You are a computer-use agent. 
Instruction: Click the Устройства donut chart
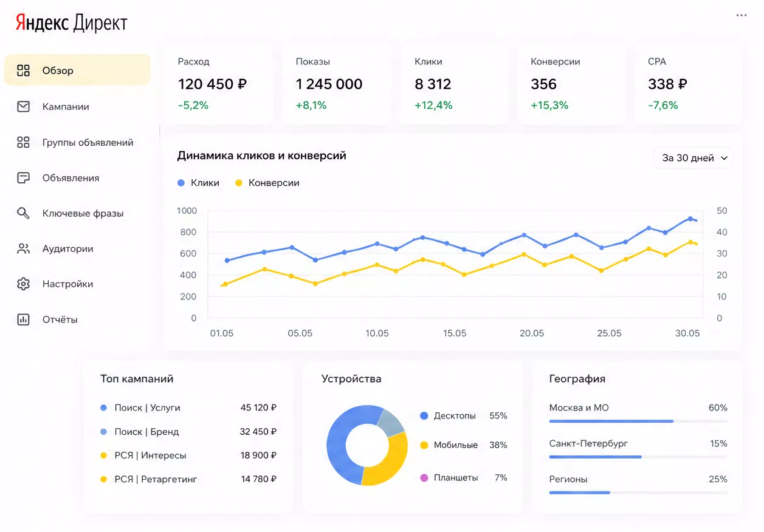coord(367,445)
